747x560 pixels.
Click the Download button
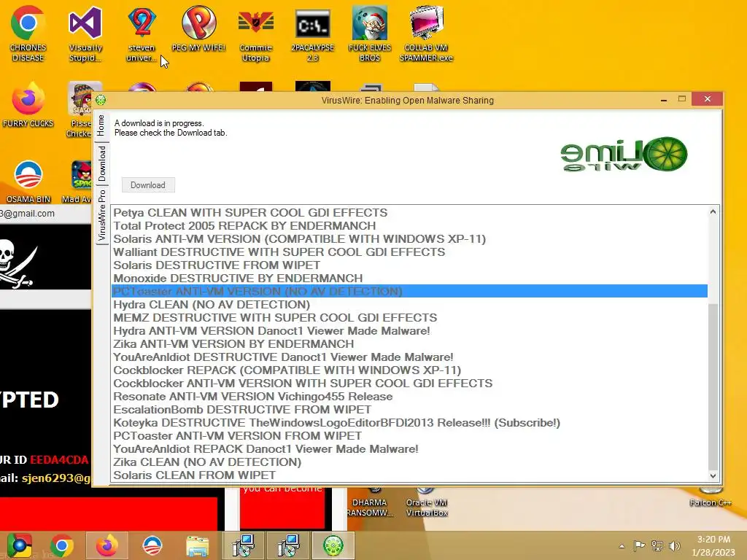[x=148, y=185]
